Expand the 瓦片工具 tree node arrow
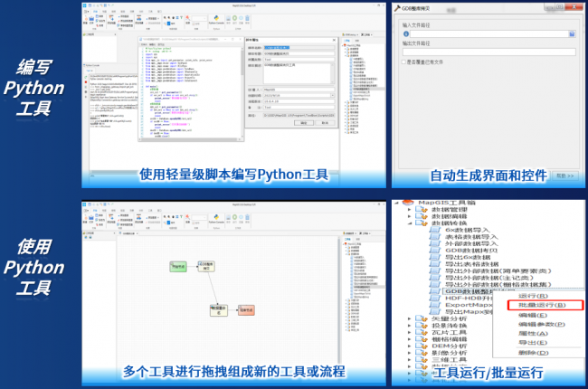This screenshot has width=588, height=389. [x=410, y=332]
